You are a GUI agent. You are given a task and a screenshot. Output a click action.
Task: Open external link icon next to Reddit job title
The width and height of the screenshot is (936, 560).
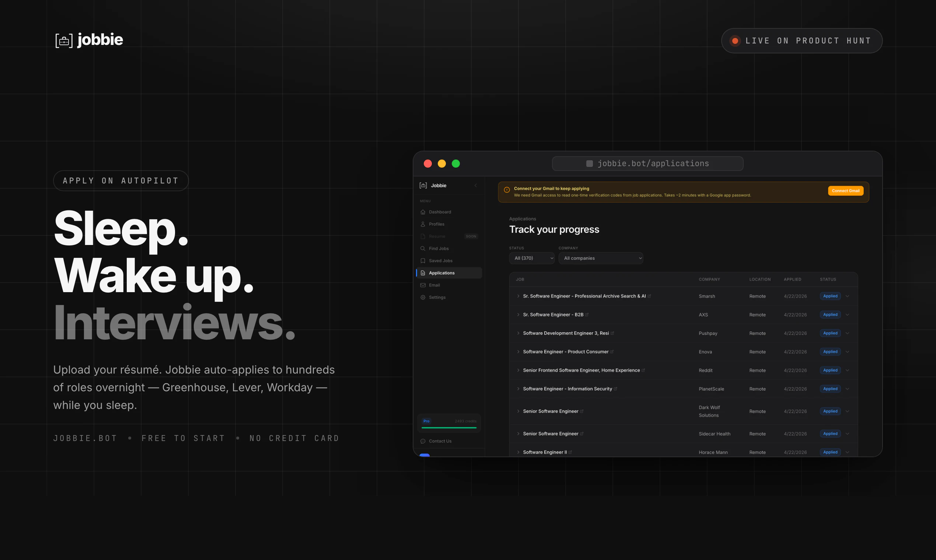tap(643, 370)
